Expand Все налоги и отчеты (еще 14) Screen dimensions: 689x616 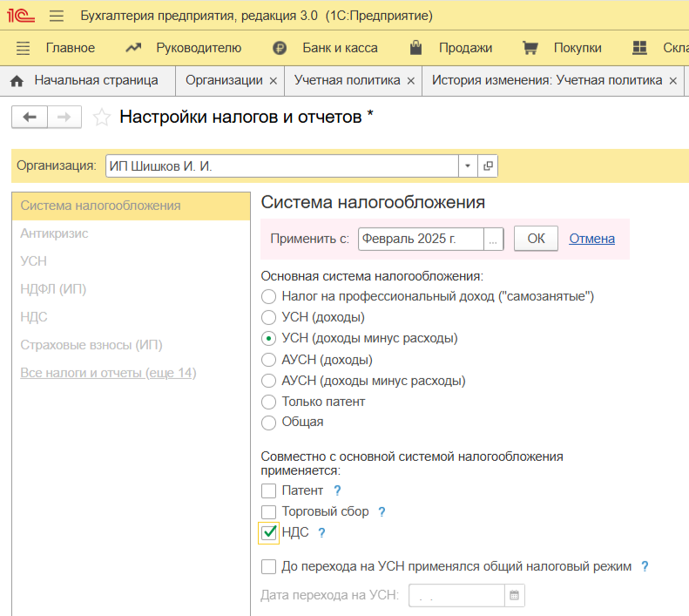coord(108,373)
